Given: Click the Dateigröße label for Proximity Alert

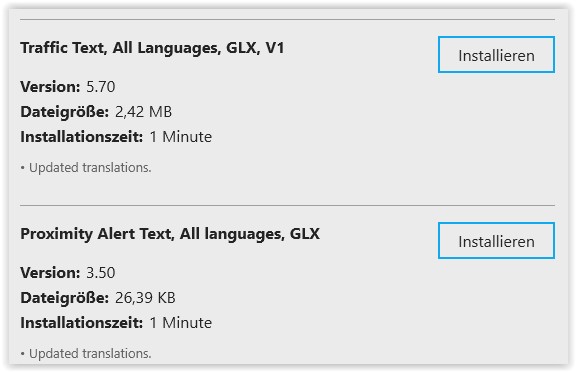Looking at the screenshot, I should click(x=65, y=298).
